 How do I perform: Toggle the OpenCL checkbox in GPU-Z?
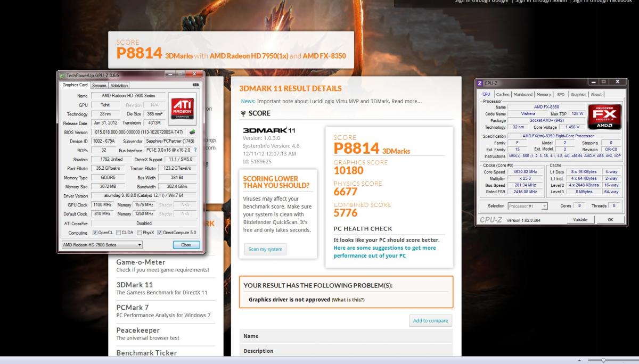coord(95,233)
